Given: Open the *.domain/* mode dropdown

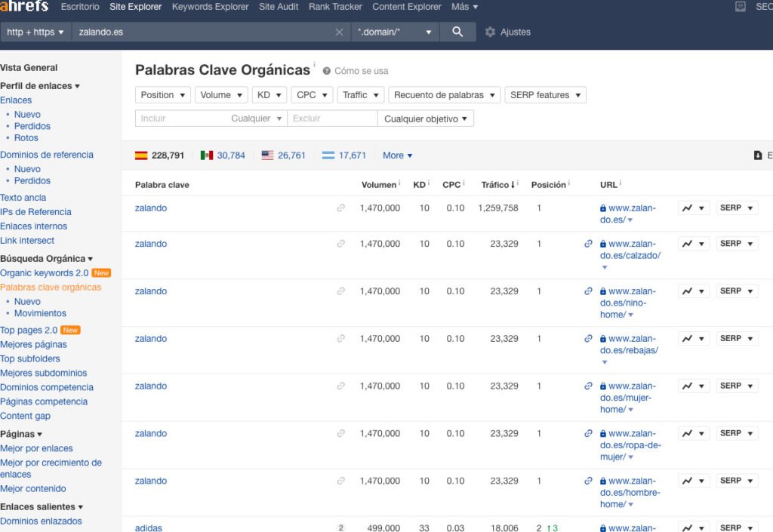Looking at the screenshot, I should click(x=395, y=32).
